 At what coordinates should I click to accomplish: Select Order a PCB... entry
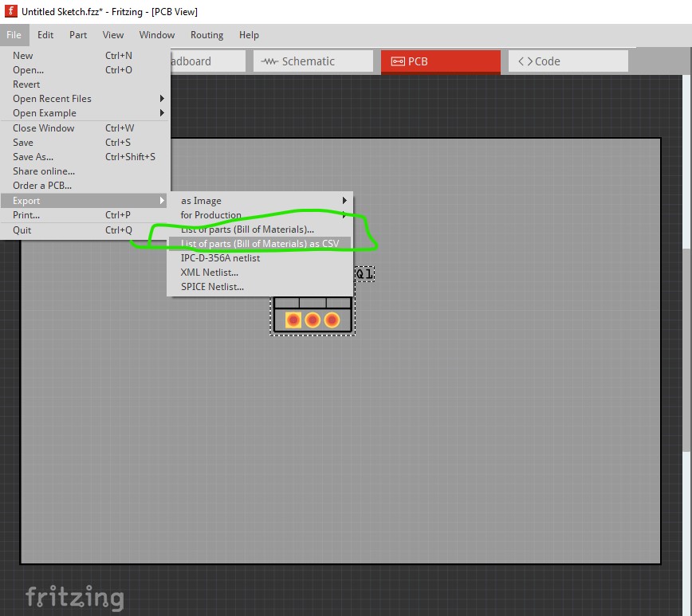(x=85, y=186)
